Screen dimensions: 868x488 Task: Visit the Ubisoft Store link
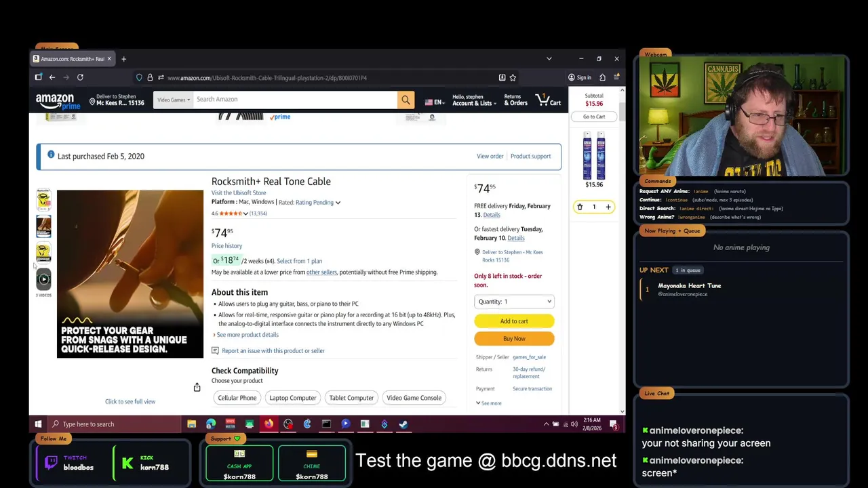point(239,192)
